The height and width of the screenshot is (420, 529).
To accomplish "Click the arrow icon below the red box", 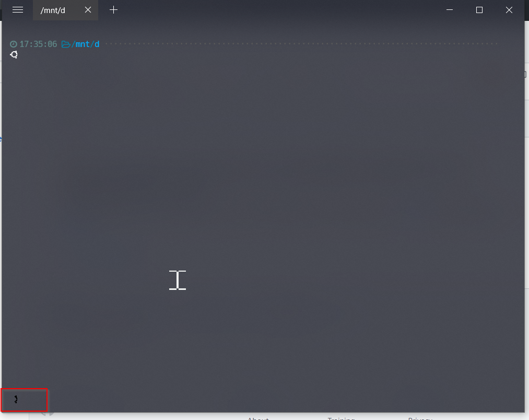I will (x=45, y=414).
